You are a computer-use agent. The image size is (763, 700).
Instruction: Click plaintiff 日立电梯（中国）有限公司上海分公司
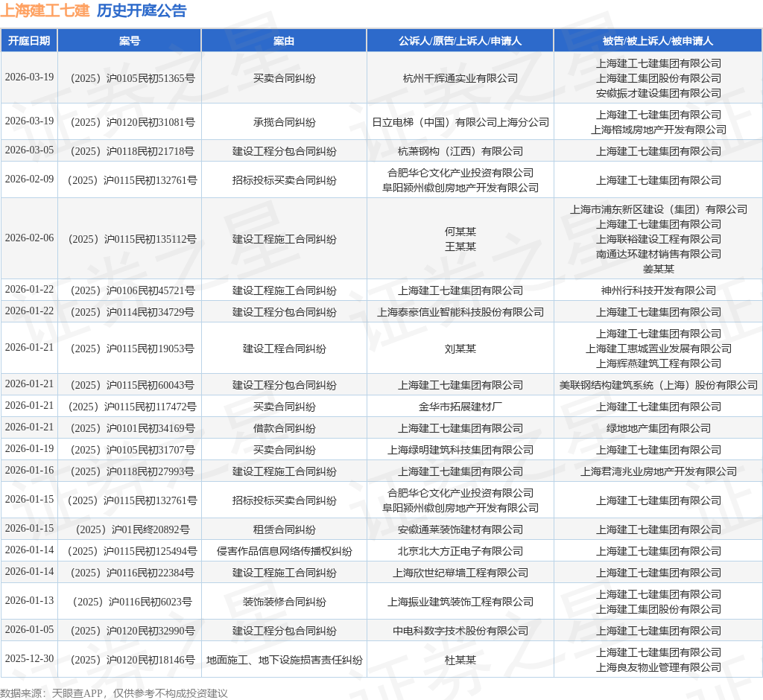(x=460, y=122)
